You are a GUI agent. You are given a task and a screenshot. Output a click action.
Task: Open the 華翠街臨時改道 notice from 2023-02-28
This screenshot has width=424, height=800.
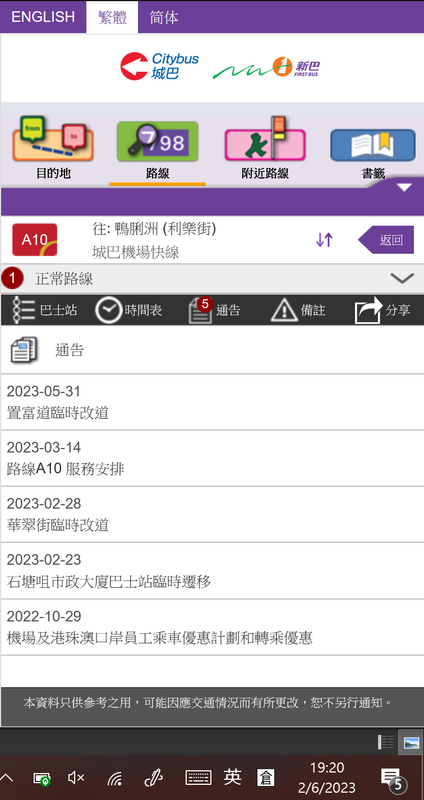[x=212, y=514]
